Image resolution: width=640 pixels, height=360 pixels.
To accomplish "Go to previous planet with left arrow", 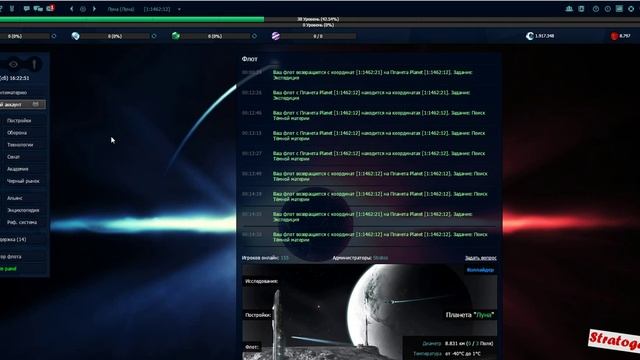I will click(x=71, y=9).
